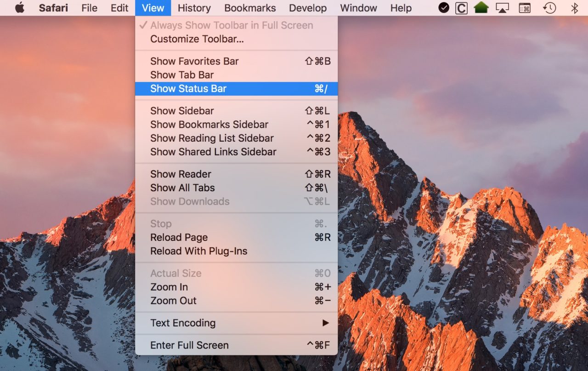The width and height of the screenshot is (588, 371).
Task: Click the boxed C menu bar icon
Action: point(461,8)
